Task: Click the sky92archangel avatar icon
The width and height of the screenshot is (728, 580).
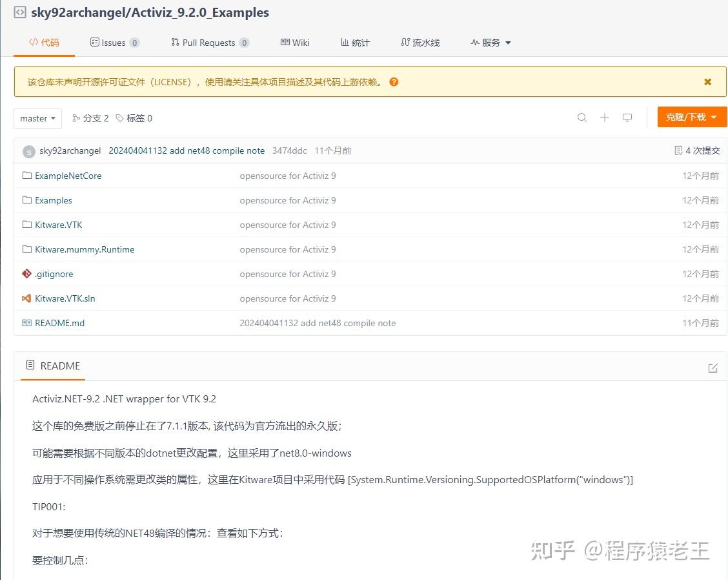Action: 29,151
